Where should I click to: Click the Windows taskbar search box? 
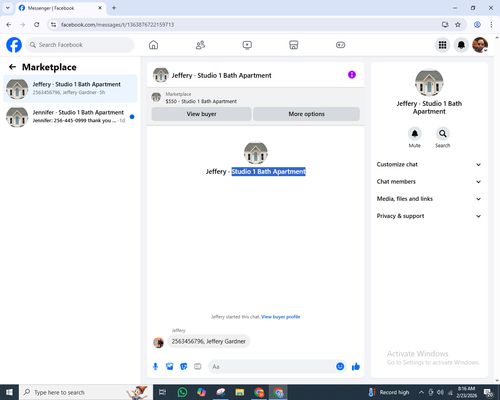click(86, 392)
